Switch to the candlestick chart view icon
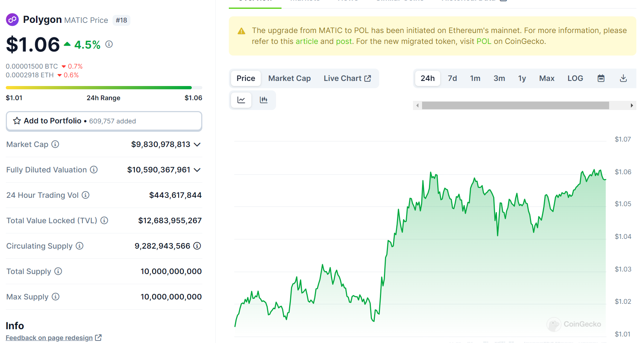The image size is (644, 343). click(264, 100)
